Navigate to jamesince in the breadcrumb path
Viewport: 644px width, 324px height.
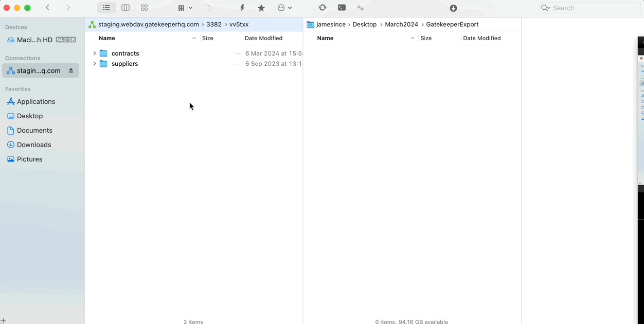coord(331,24)
